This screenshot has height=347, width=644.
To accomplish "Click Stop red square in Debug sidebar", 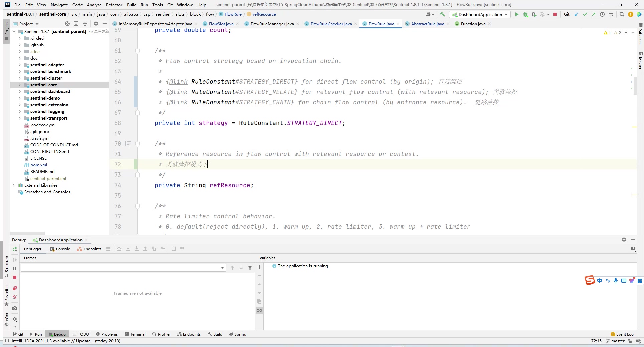I will point(15,277).
